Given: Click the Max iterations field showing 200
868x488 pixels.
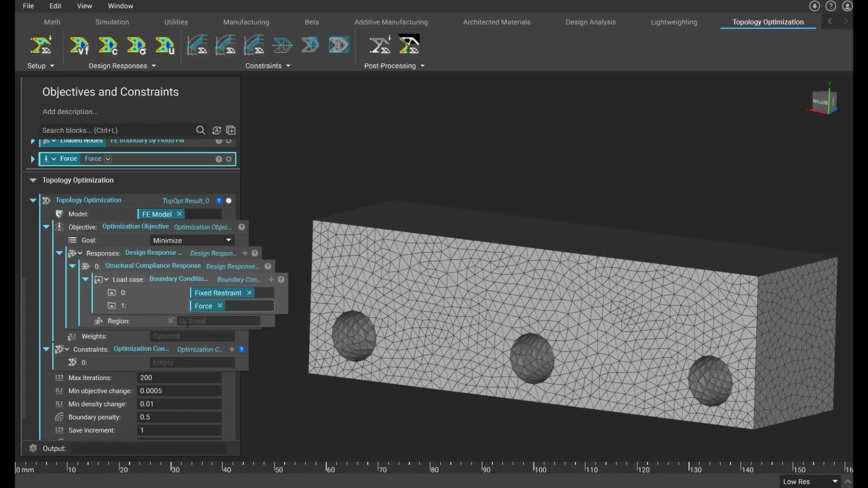Looking at the screenshot, I should [x=180, y=378].
